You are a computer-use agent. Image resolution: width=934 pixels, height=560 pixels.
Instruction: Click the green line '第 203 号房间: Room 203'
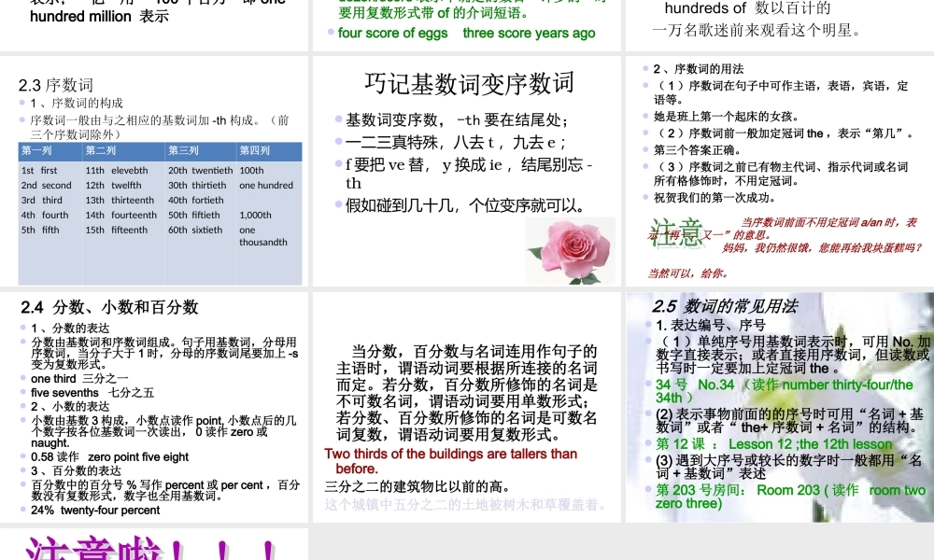790,497
